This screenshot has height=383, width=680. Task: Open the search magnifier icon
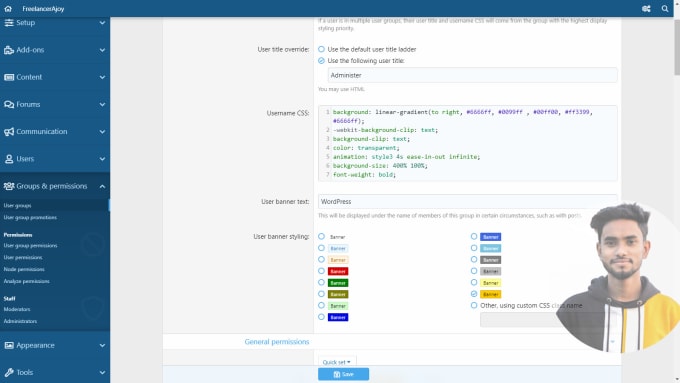coord(665,9)
